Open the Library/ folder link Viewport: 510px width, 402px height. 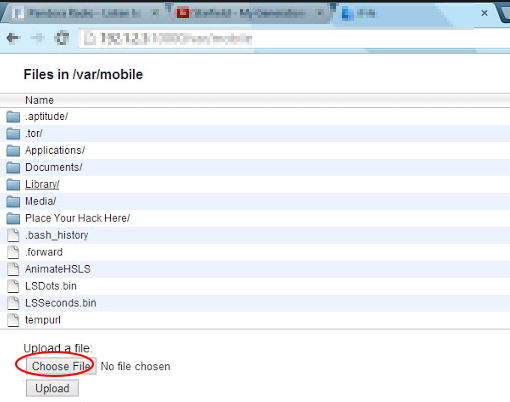(42, 184)
